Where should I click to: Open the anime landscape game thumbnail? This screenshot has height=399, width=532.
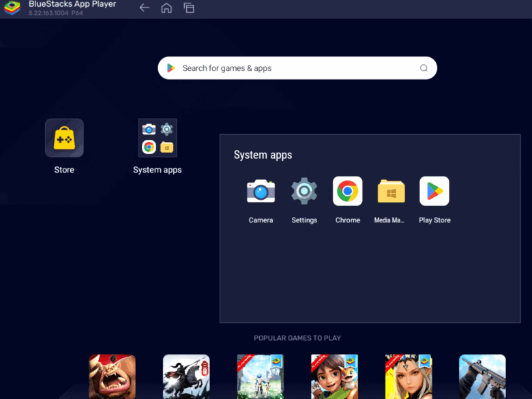pyautogui.click(x=260, y=376)
